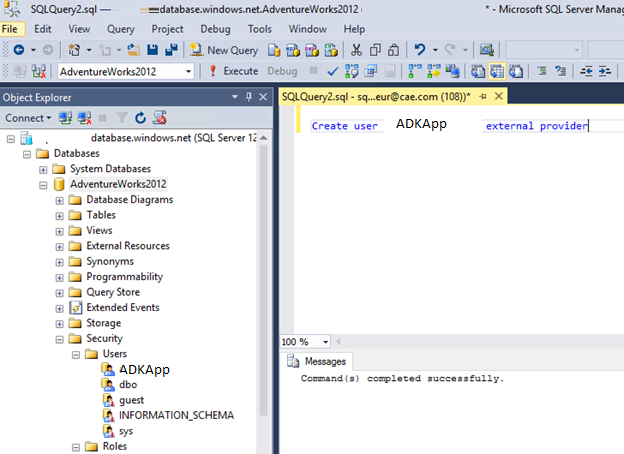Click Display Estimated Execution Plan icon
Image resolution: width=624 pixels, height=454 pixels.
pos(352,72)
